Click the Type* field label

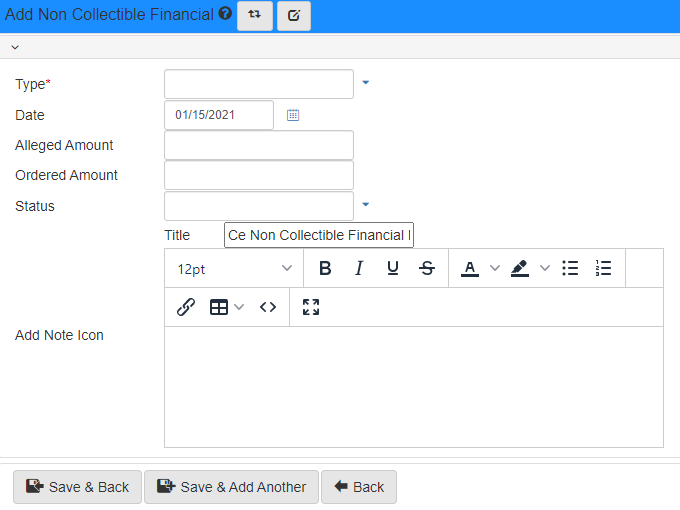[33, 84]
